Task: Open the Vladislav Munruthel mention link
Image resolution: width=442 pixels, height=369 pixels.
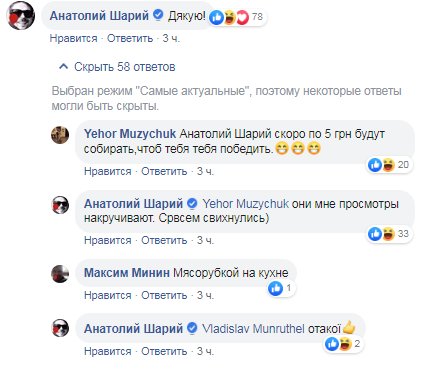Action: tap(253, 329)
